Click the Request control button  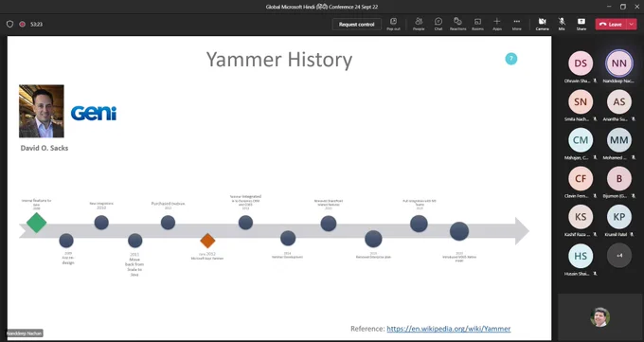[356, 25]
